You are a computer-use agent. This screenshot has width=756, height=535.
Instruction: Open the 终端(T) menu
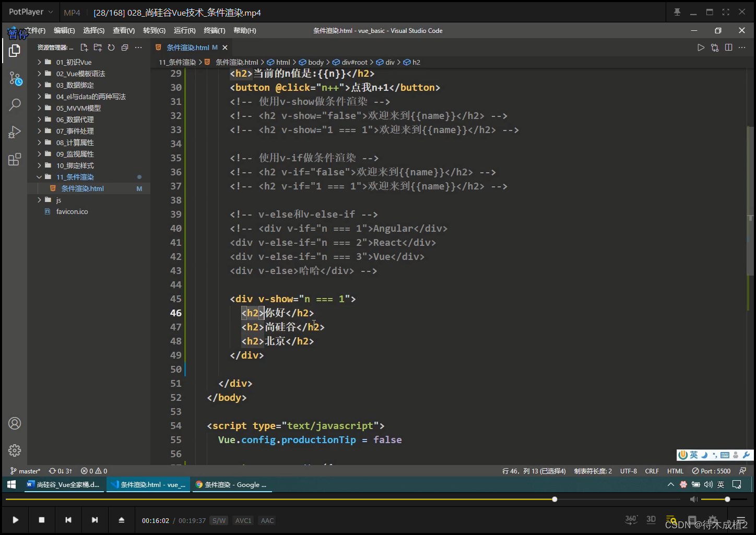(x=215, y=31)
